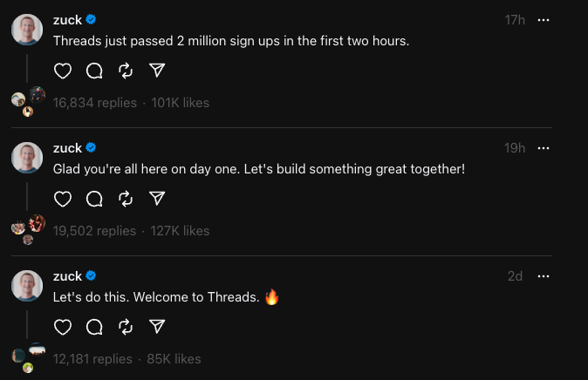588x380 pixels.
Task: Comment on the 'Glad you're all here' post
Action: pos(94,199)
